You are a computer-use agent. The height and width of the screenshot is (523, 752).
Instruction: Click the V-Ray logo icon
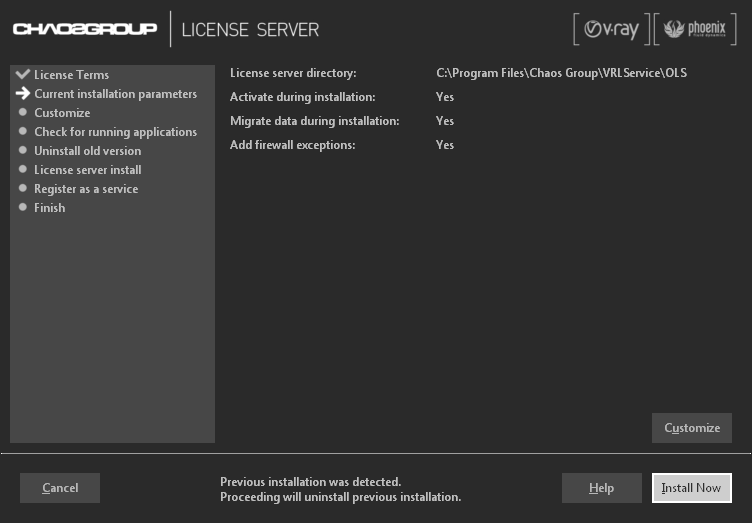[610, 29]
